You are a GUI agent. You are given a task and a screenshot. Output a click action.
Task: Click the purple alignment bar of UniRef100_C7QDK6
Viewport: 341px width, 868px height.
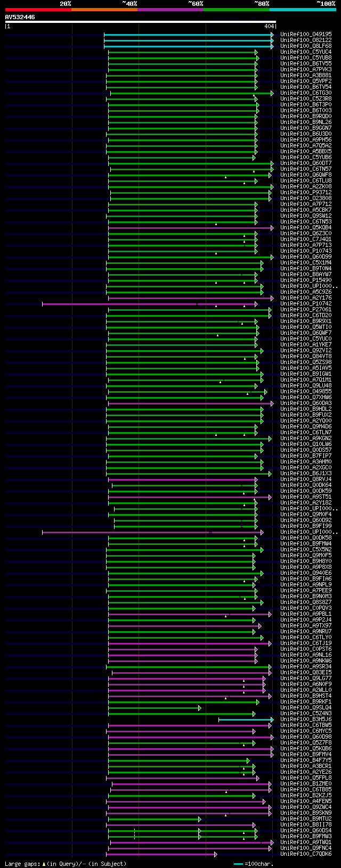(160, 854)
